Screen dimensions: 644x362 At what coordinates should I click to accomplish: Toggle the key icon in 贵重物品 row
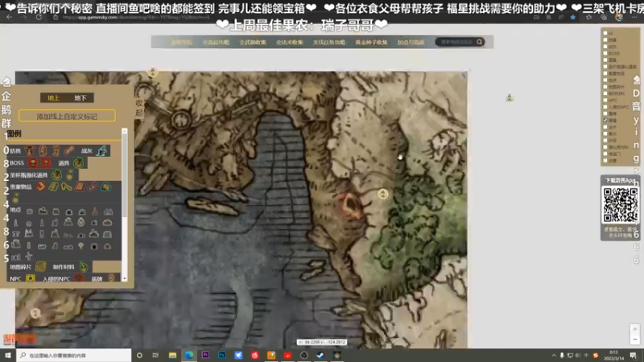click(x=66, y=187)
